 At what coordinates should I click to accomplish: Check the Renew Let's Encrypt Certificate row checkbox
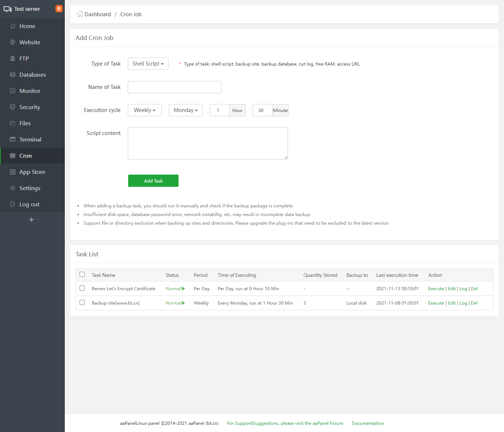pyautogui.click(x=82, y=288)
